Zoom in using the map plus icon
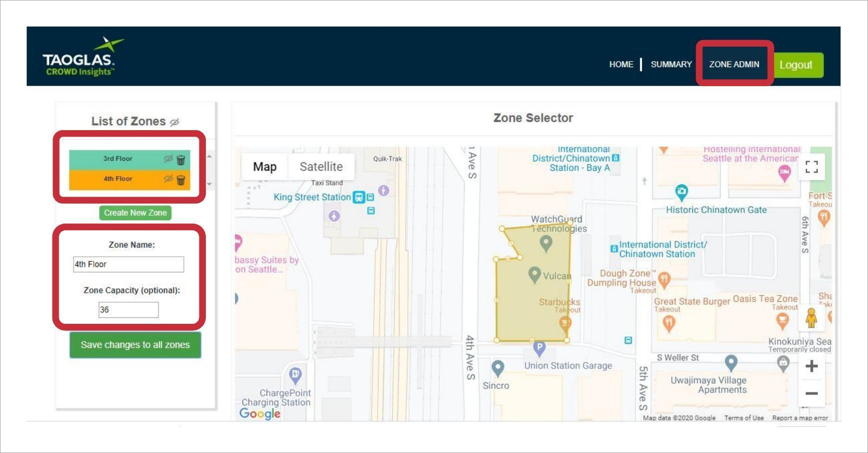 [x=812, y=366]
